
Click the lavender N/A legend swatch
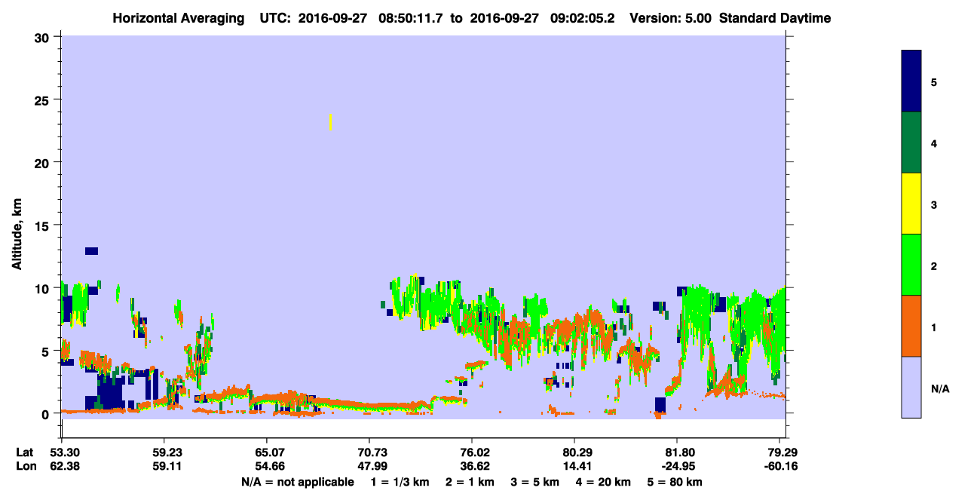911,387
